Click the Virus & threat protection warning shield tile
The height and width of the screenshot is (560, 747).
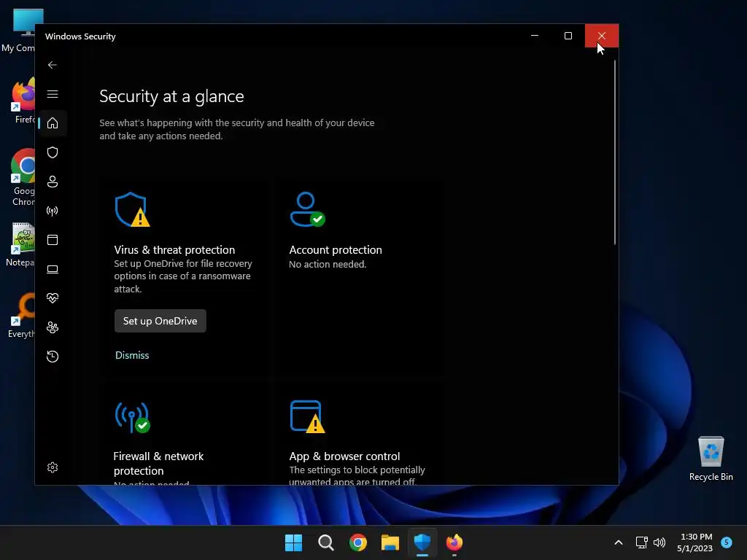(132, 209)
